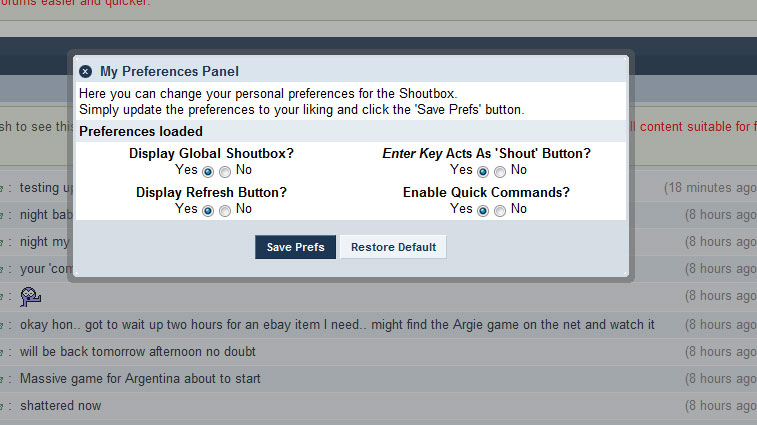The image size is (757, 425).
Task: Select No for Enable Quick Commands
Action: point(500,211)
